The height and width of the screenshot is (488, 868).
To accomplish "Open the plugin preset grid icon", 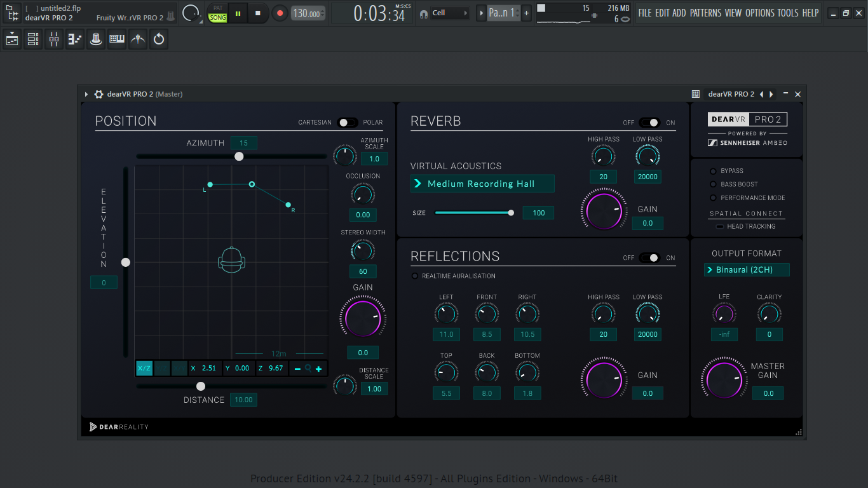I will (x=696, y=94).
